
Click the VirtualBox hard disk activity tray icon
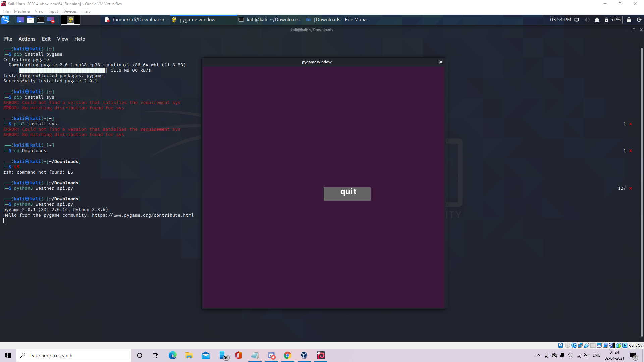(561, 345)
